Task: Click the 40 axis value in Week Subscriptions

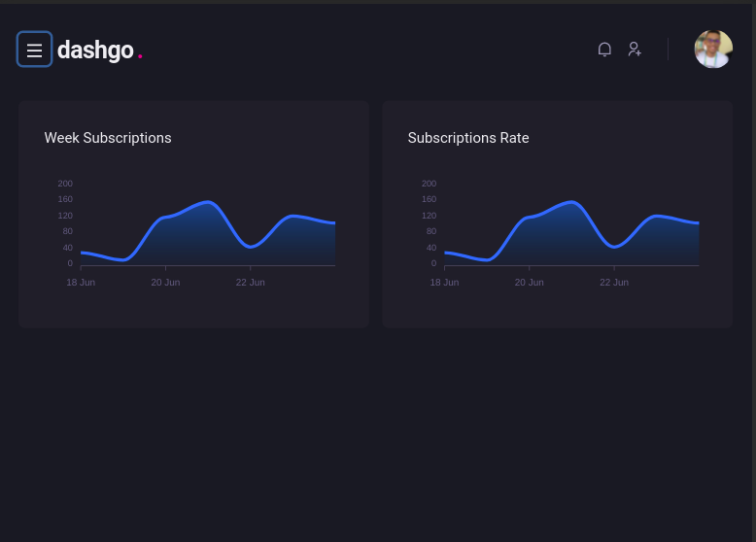Action: coord(67,248)
